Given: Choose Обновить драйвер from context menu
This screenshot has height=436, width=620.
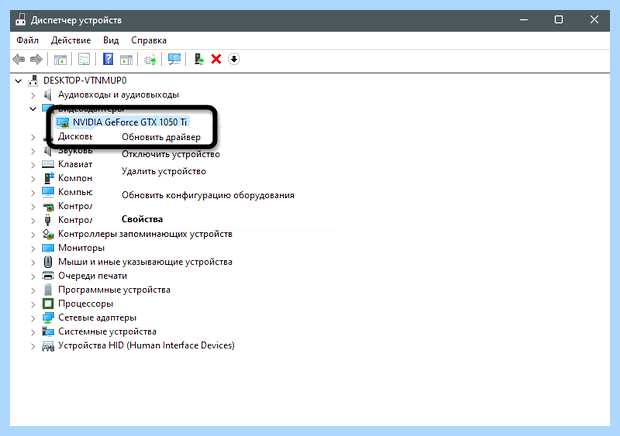Looking at the screenshot, I should (x=161, y=137).
